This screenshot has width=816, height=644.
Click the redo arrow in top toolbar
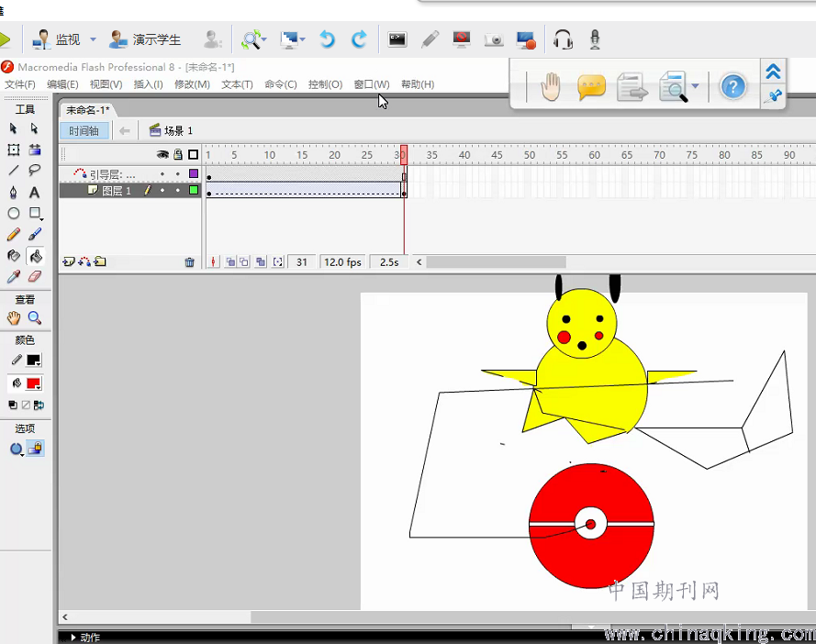(x=359, y=39)
